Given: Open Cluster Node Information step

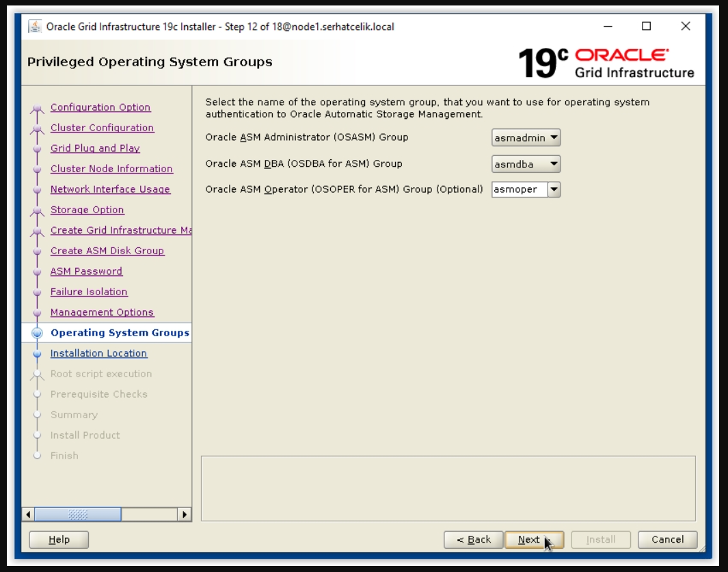Looking at the screenshot, I should tap(111, 169).
